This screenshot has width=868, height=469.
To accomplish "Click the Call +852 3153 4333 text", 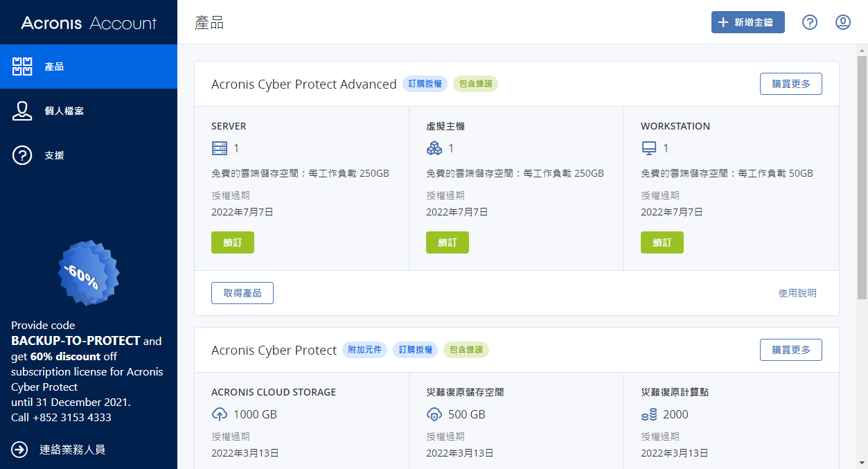I will pos(61,417).
